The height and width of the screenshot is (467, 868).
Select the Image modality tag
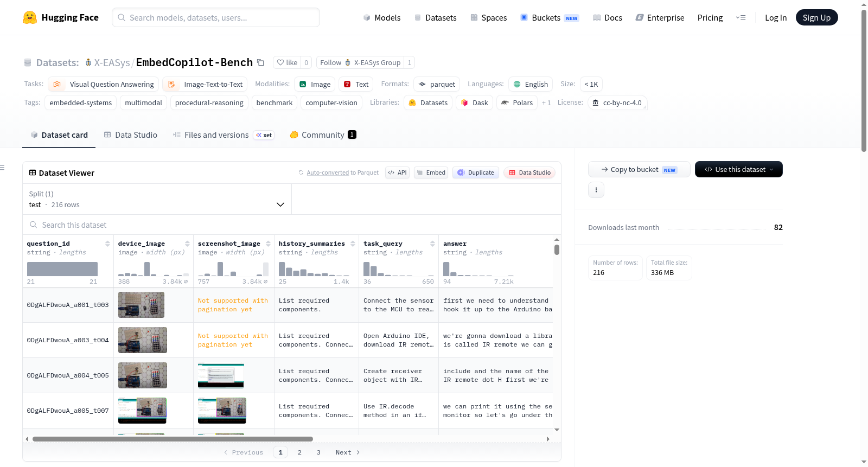315,84
